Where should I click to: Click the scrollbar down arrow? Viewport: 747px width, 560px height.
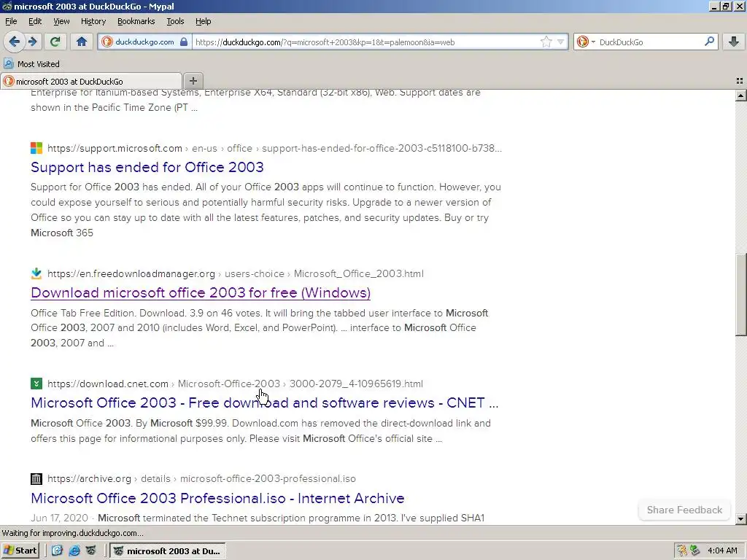pyautogui.click(x=741, y=519)
